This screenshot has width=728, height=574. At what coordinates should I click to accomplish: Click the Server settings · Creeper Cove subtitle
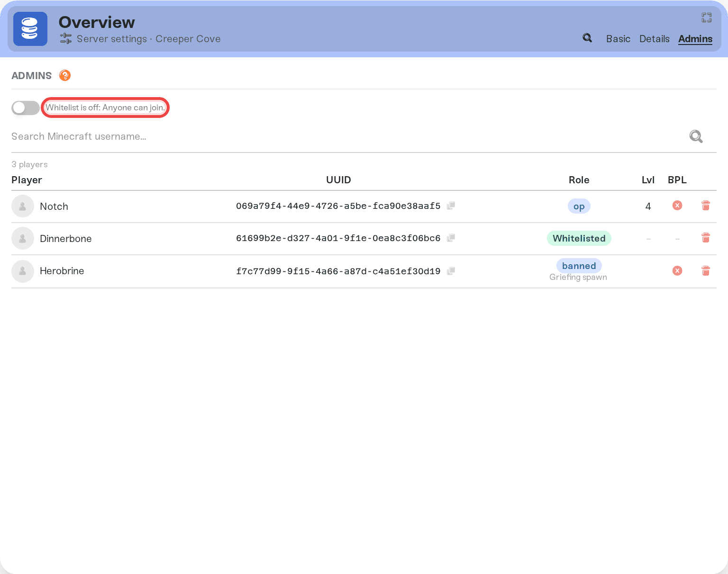pyautogui.click(x=149, y=39)
